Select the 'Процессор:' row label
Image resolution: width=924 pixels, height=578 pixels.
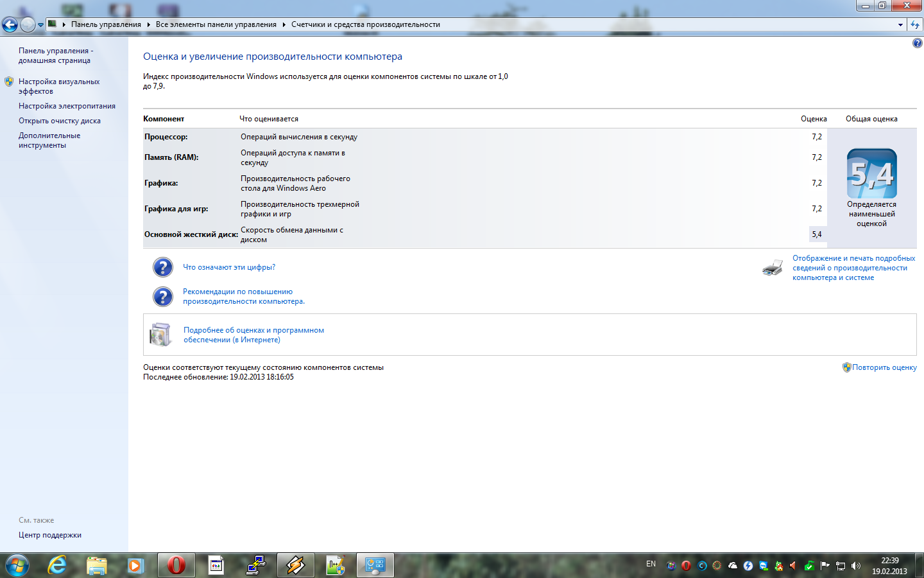pyautogui.click(x=166, y=137)
